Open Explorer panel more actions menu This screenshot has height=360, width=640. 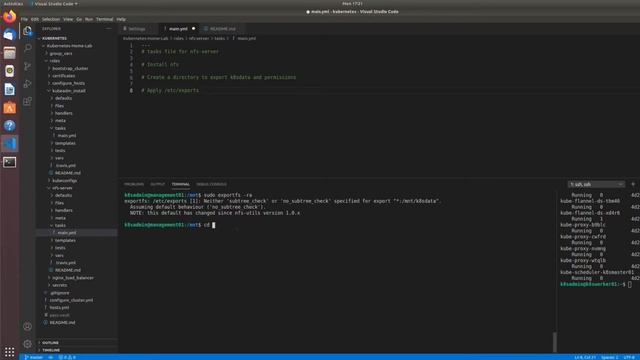(108, 29)
